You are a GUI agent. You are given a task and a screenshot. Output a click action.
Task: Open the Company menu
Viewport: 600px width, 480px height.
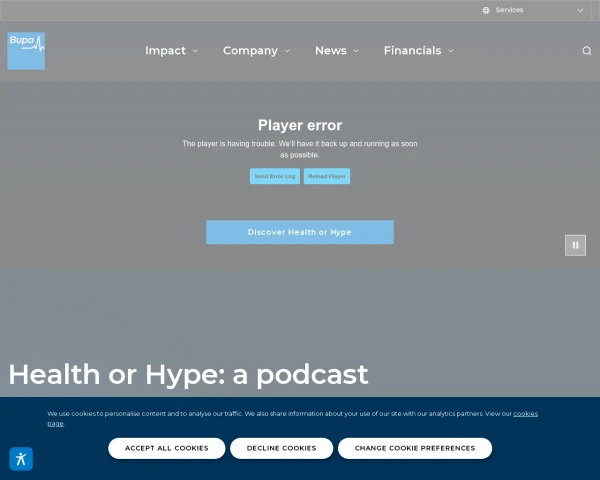point(250,51)
